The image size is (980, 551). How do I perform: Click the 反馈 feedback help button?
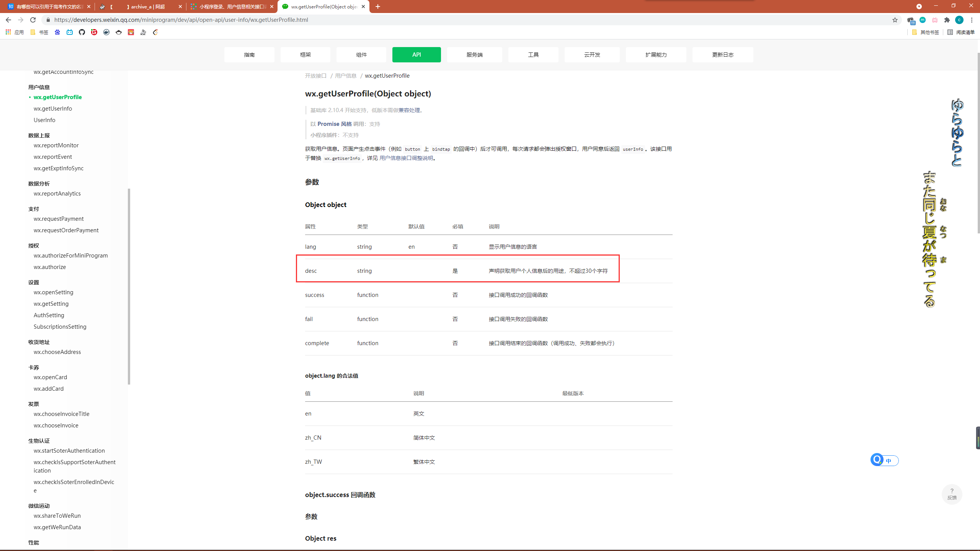(x=952, y=494)
